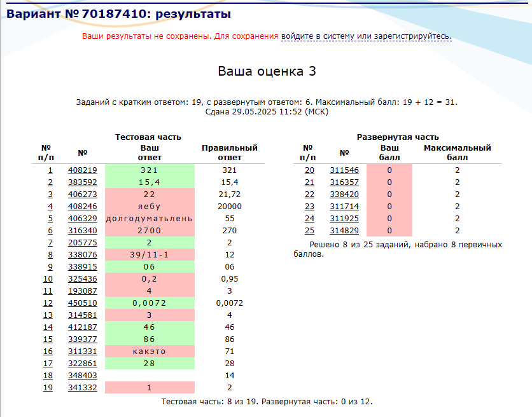Open task link 339377
The image size is (532, 417).
pos(83,339)
